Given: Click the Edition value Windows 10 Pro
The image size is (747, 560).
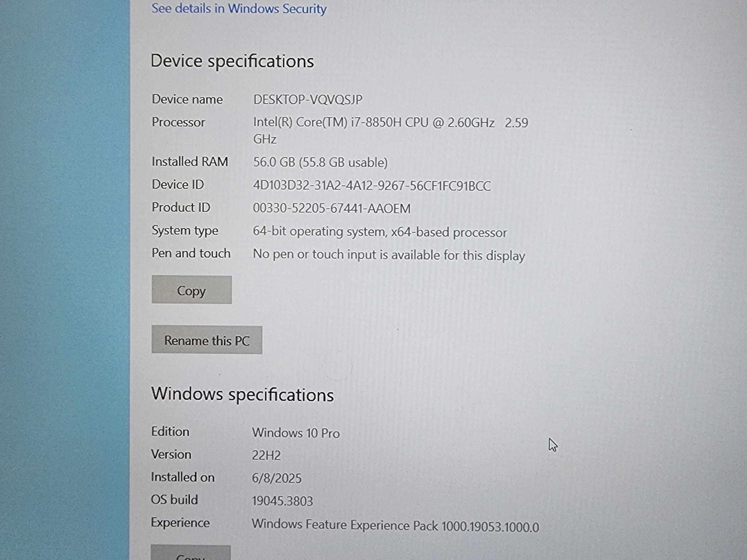Looking at the screenshot, I should [296, 433].
